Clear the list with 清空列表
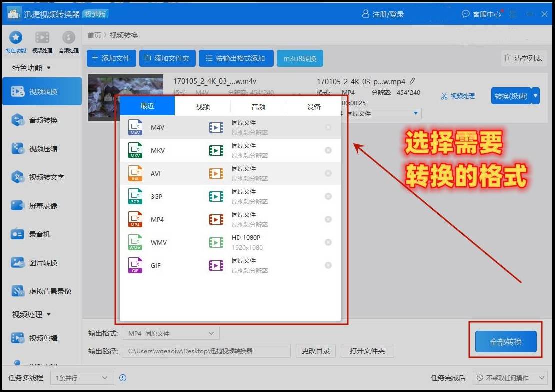Screen dimensions: 555x392 524,58
